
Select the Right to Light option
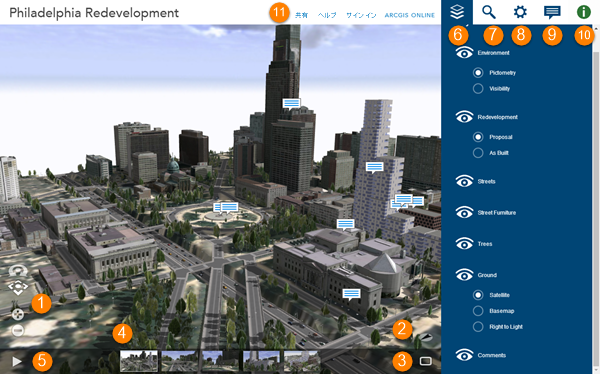[x=478, y=327]
